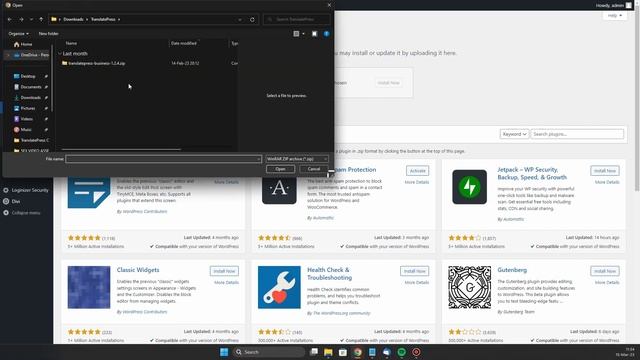Install the Jetpack plugin now
Screen dimensions: 640x360
(604, 171)
